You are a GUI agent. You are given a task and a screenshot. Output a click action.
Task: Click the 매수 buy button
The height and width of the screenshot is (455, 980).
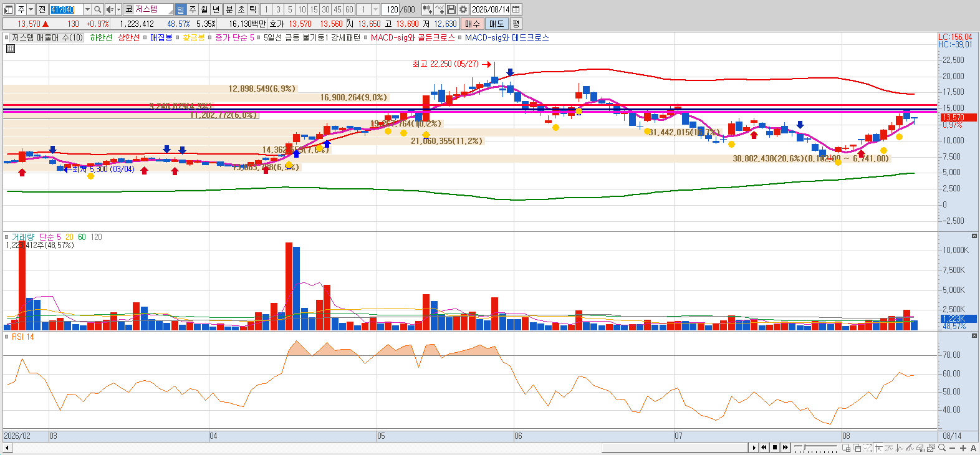pyautogui.click(x=472, y=24)
